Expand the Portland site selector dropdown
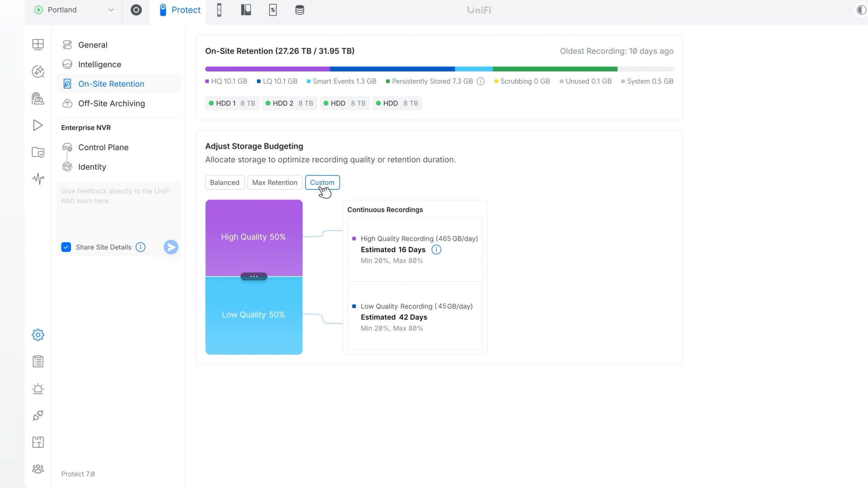This screenshot has height=488, width=868. coord(72,9)
